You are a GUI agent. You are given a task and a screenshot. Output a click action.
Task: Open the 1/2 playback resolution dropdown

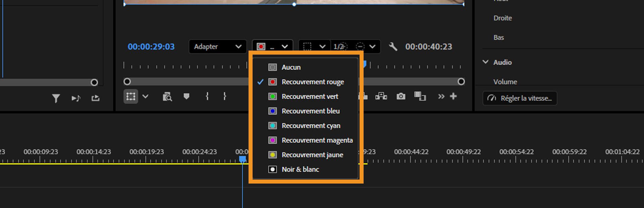[x=356, y=47]
